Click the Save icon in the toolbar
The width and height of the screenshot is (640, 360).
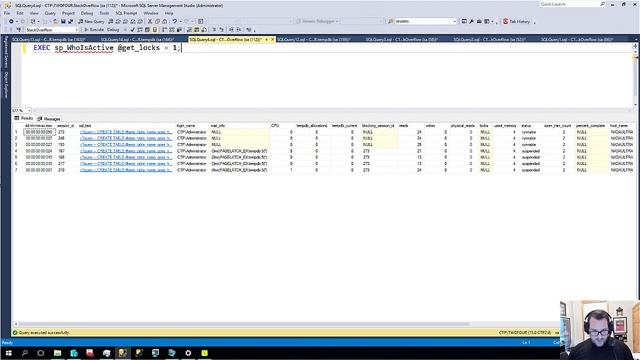[63, 21]
